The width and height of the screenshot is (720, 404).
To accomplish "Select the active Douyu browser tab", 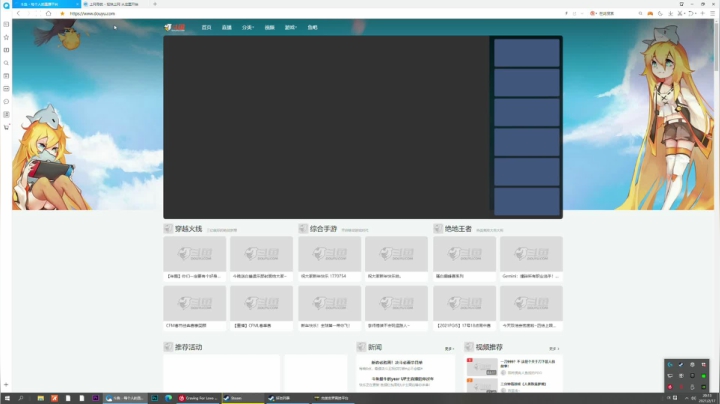I will 46,4.
